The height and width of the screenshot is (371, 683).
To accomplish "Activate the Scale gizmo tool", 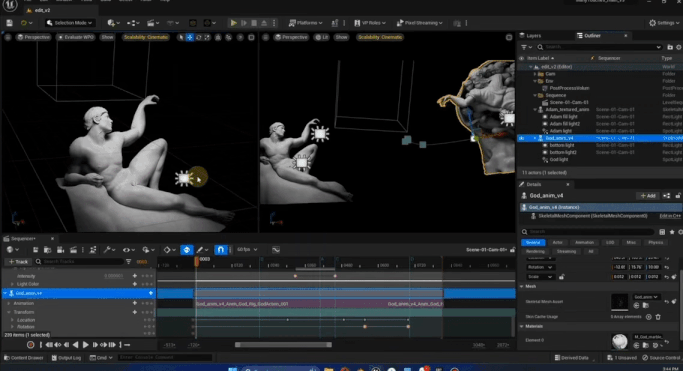I will pos(207,37).
